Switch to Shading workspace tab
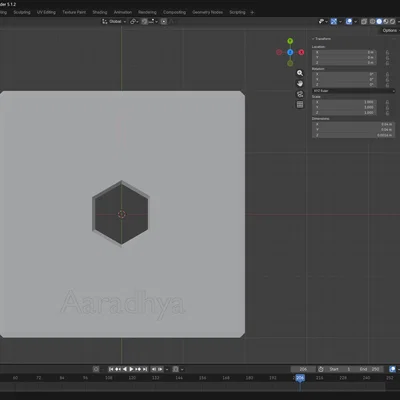This screenshot has width=400, height=400. pos(100,12)
